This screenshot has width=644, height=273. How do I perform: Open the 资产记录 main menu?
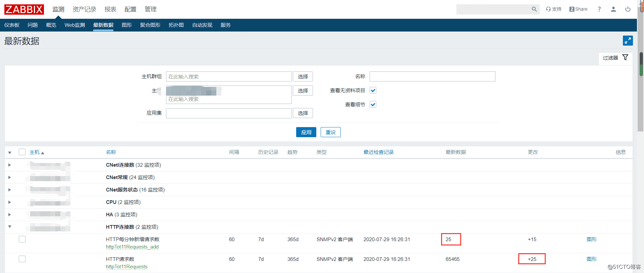coord(84,9)
